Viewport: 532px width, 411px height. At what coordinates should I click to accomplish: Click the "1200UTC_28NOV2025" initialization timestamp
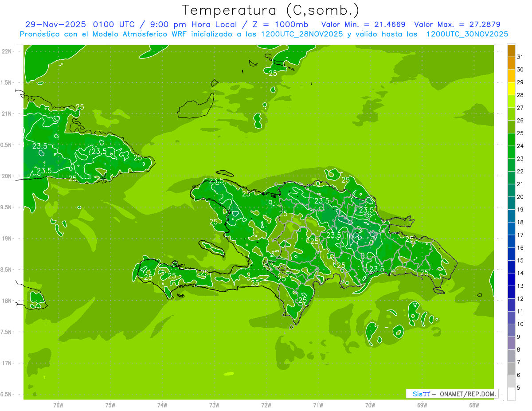coord(301,34)
